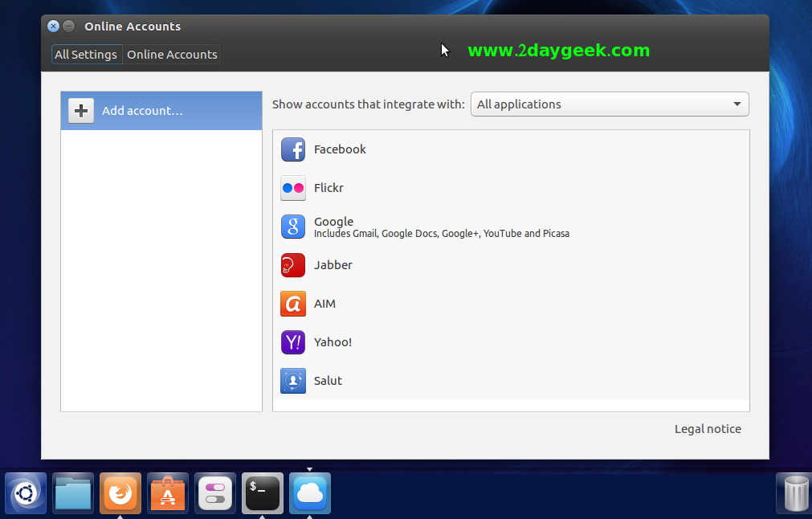This screenshot has width=812, height=519.
Task: Click the plus icon beside Add account
Action: coord(81,111)
